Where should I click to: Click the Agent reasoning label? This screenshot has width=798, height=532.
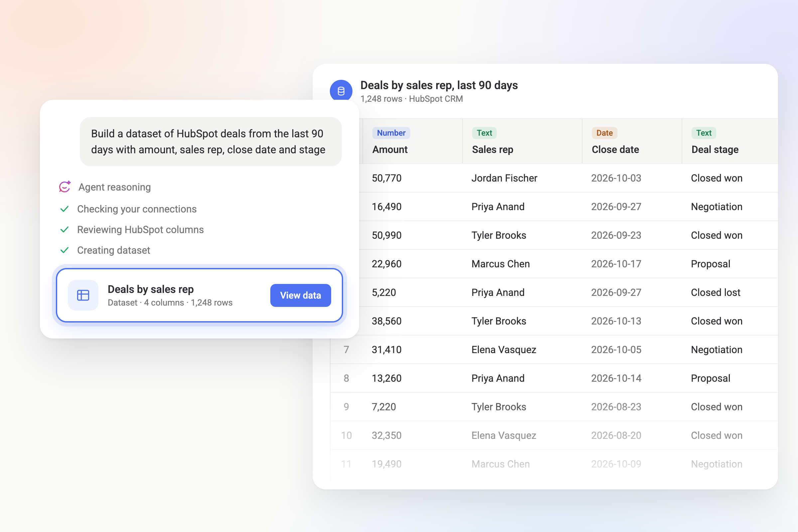115,187
